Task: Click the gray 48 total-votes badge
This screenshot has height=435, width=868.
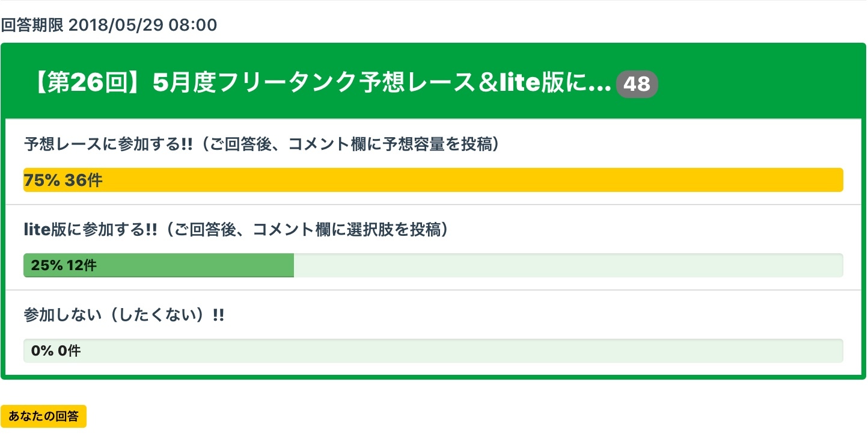Action: click(637, 84)
